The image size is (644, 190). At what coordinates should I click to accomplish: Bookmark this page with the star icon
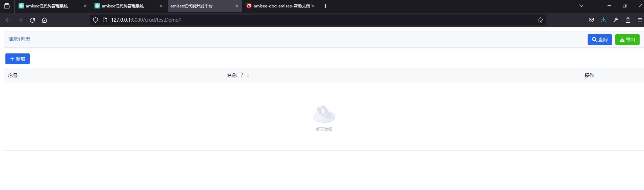tap(540, 20)
